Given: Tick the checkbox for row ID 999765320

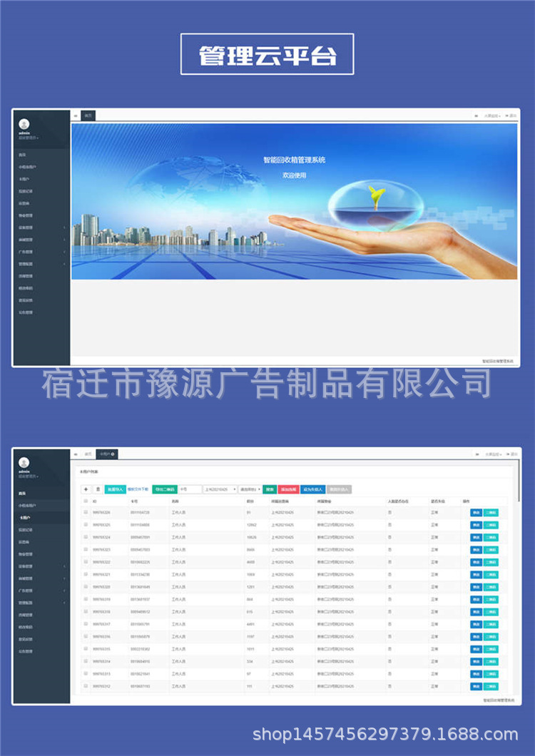Looking at the screenshot, I should tap(86, 587).
